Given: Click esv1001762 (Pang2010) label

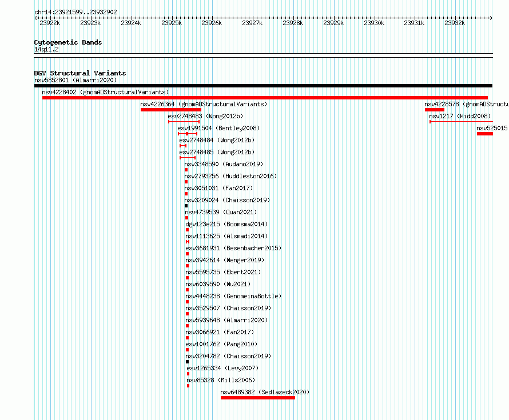Looking at the screenshot, I should click(222, 344).
